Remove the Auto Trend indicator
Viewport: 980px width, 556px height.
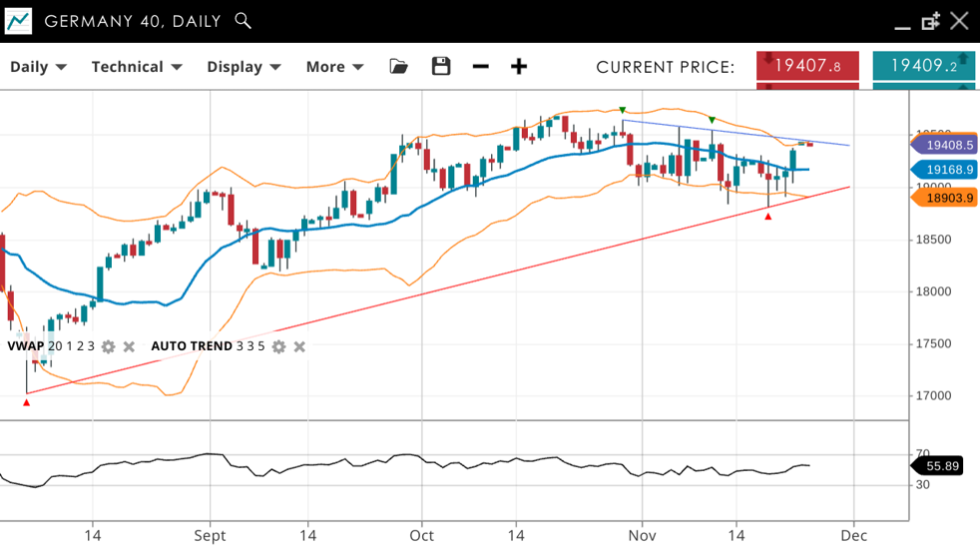[299, 347]
